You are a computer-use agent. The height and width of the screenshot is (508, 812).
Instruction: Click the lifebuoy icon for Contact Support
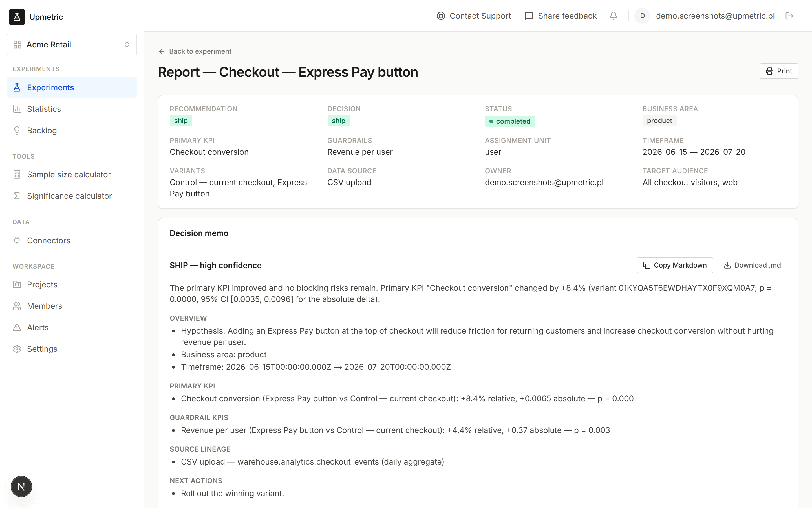441,16
